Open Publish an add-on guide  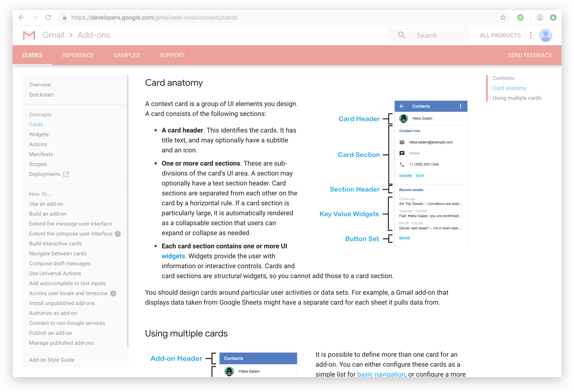[51, 333]
